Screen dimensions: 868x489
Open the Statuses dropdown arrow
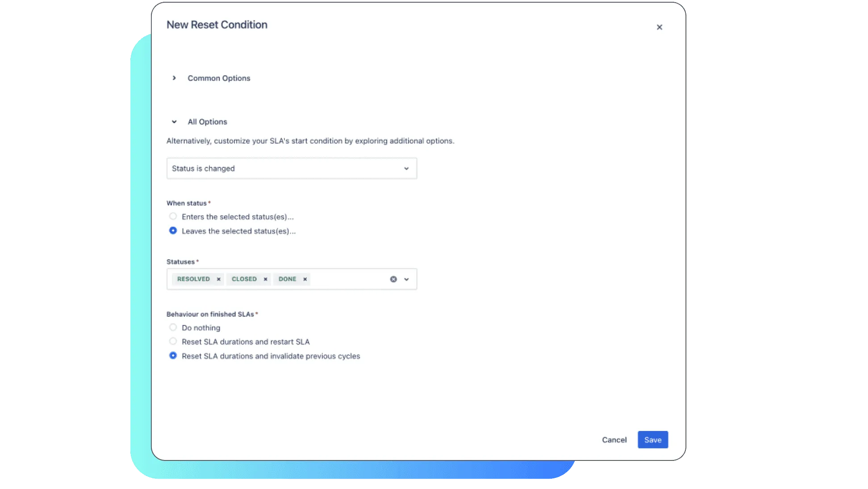(x=406, y=279)
